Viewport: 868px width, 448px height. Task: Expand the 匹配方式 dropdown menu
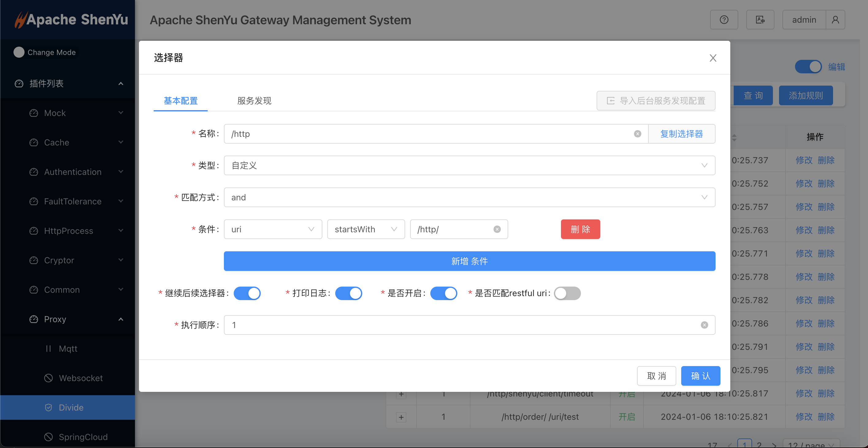tap(704, 197)
